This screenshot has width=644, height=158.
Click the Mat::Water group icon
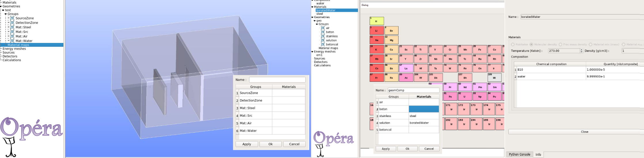click(12, 41)
